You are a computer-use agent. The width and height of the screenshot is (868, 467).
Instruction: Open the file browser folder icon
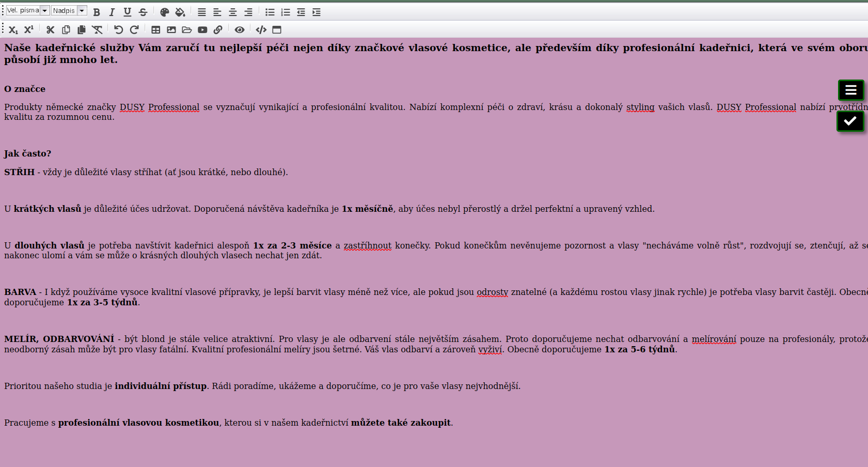click(187, 30)
